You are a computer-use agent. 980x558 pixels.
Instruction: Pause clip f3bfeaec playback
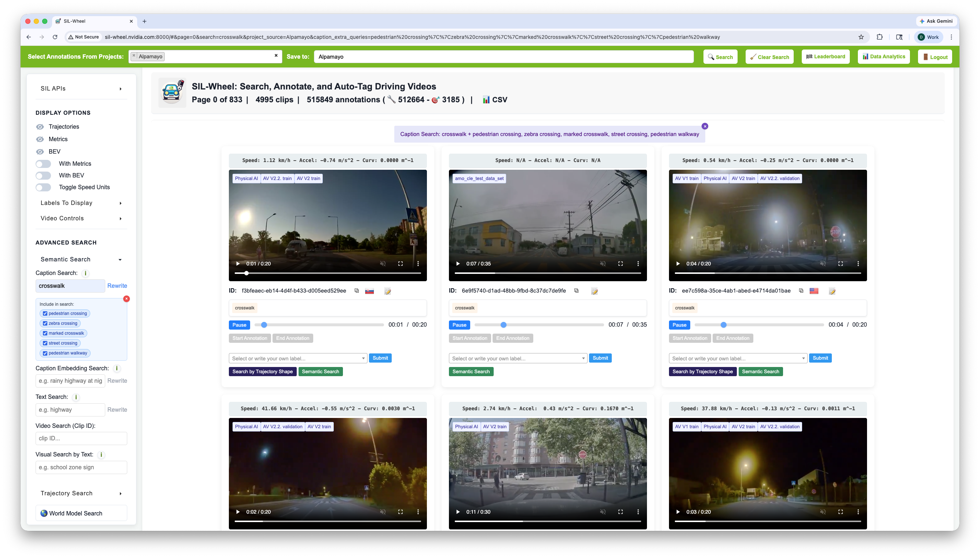point(239,325)
